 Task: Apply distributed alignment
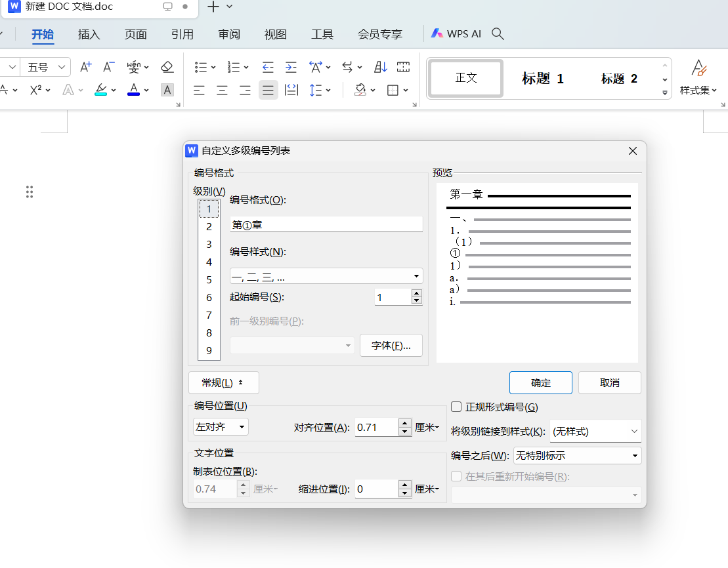[x=291, y=90]
